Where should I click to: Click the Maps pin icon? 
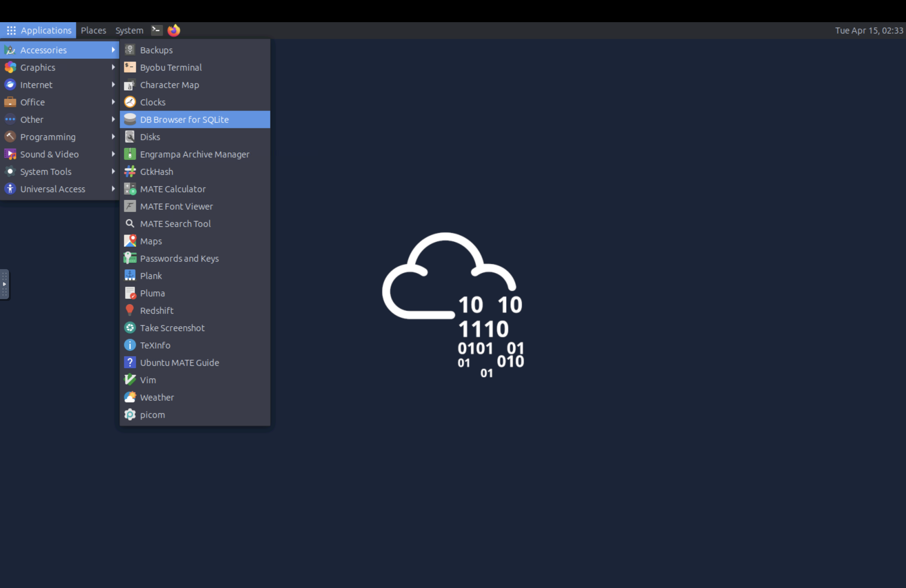(130, 241)
